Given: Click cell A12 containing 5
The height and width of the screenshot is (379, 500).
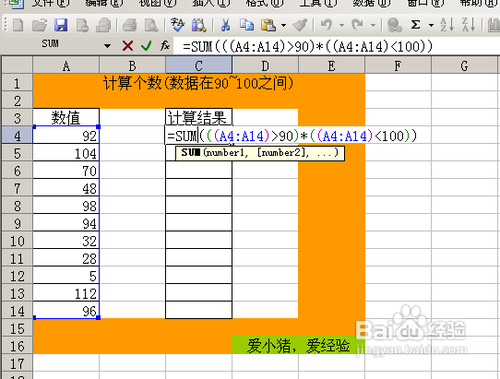Looking at the screenshot, I should 66,276.
